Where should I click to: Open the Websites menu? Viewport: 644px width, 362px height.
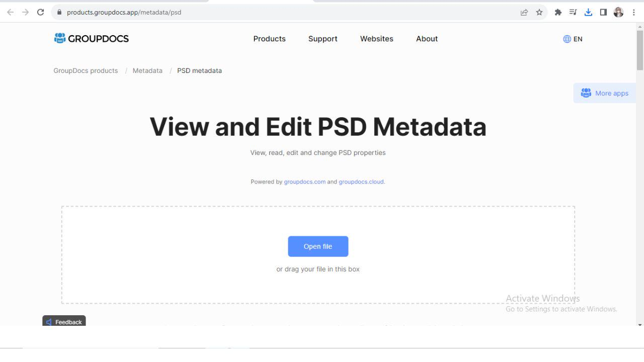[376, 39]
